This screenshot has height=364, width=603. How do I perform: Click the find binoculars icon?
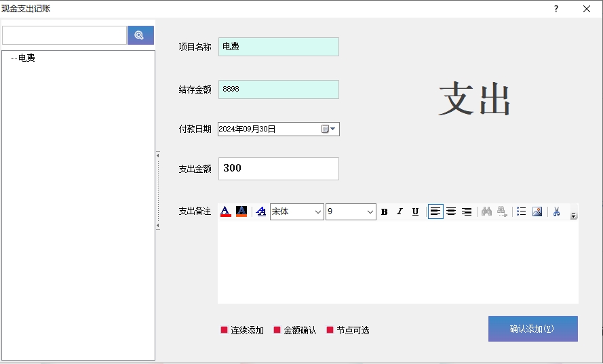click(486, 211)
